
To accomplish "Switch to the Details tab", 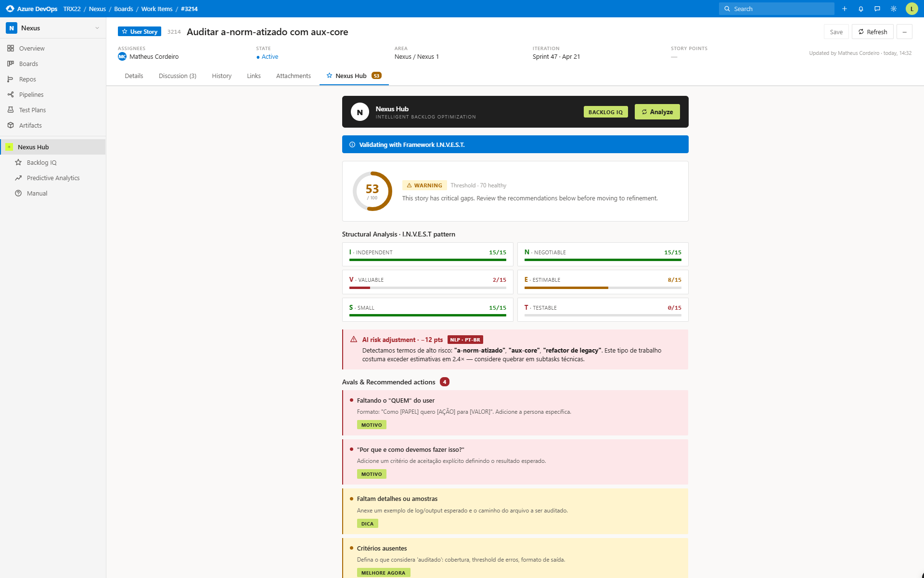I will 134,76.
